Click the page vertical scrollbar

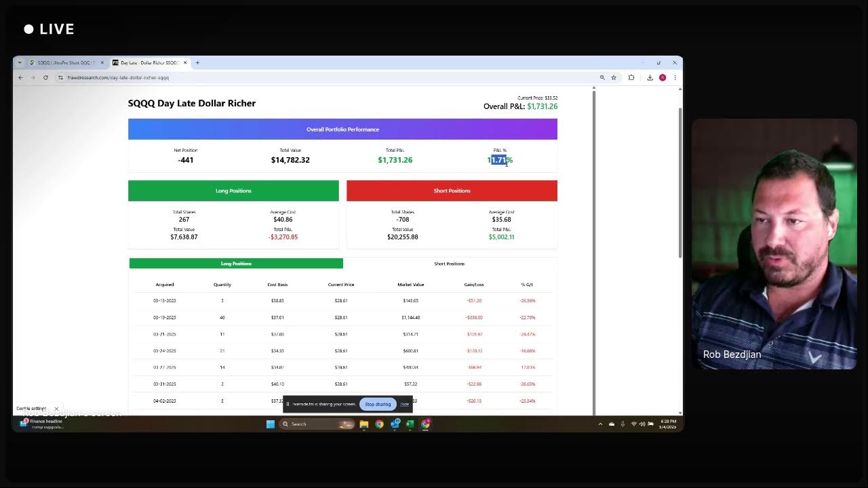[x=680, y=183]
